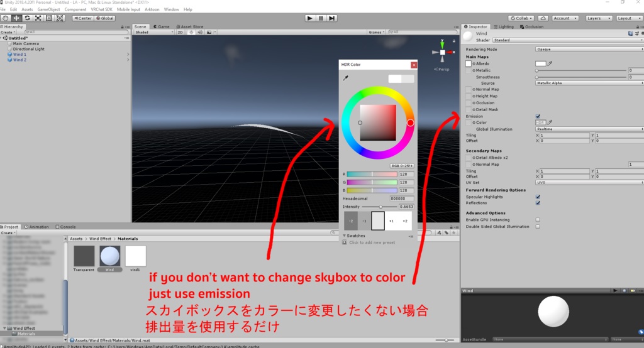Click the Emission HDR color swatch
The height and width of the screenshot is (348, 644).
point(540,122)
